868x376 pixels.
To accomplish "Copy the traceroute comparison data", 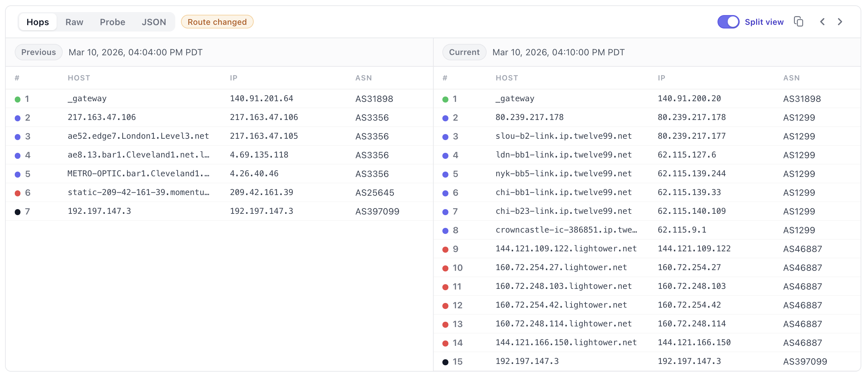I will coord(799,21).
